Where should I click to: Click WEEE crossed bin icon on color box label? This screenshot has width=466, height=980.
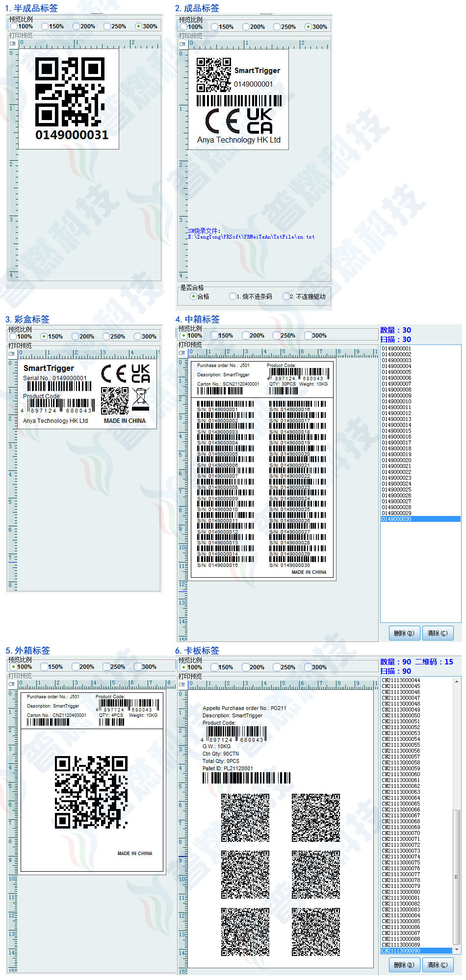[x=141, y=399]
